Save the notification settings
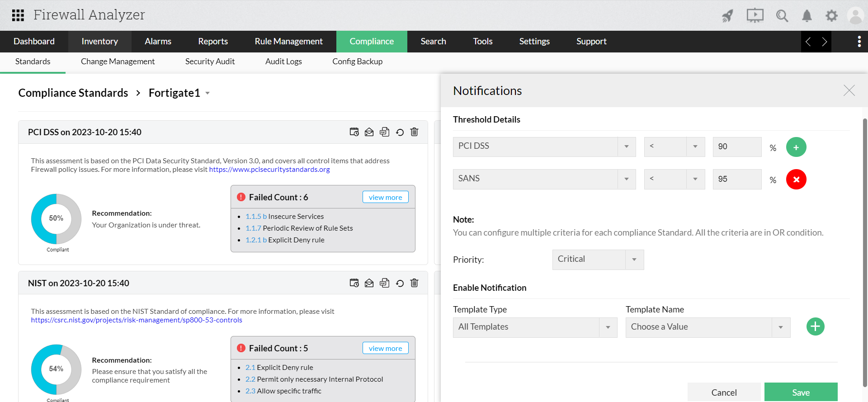The image size is (868, 402). point(801,392)
